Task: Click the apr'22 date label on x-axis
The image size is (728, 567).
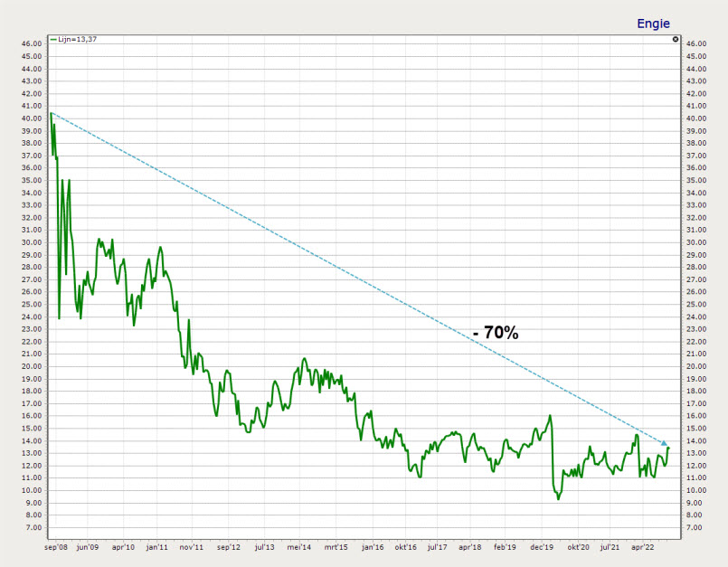Action: coord(642,547)
